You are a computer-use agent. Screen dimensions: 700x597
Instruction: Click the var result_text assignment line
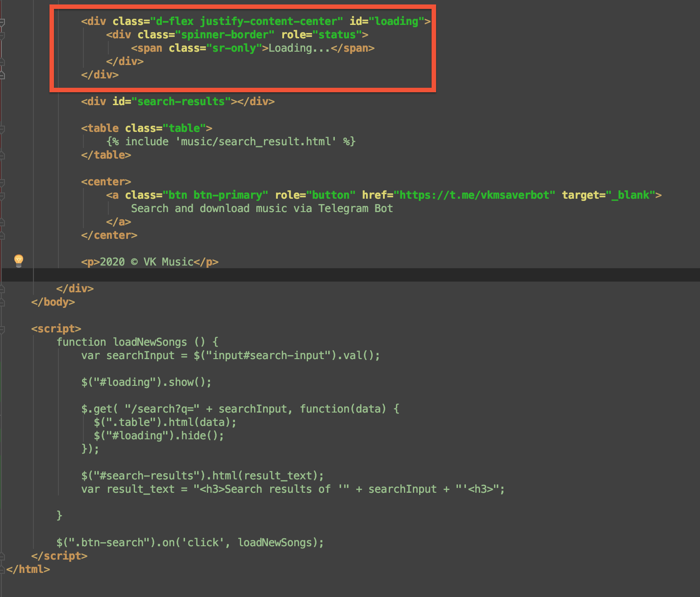click(x=293, y=489)
